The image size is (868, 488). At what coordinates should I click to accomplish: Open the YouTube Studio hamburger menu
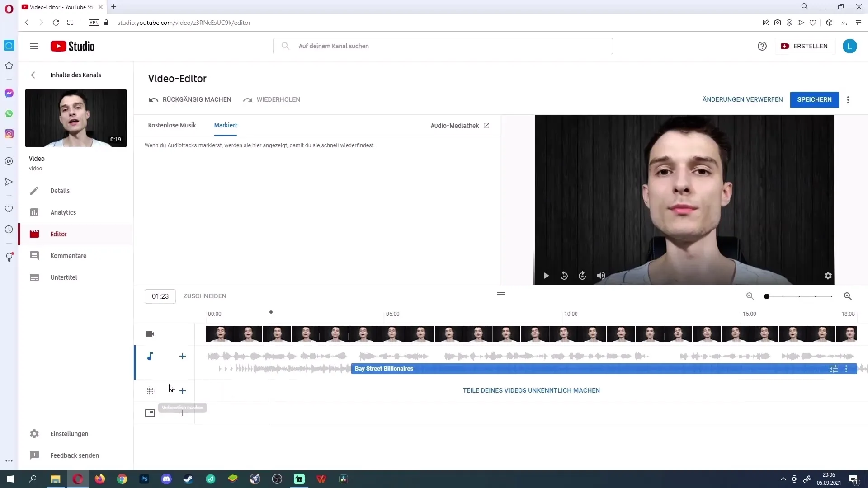pos(34,46)
